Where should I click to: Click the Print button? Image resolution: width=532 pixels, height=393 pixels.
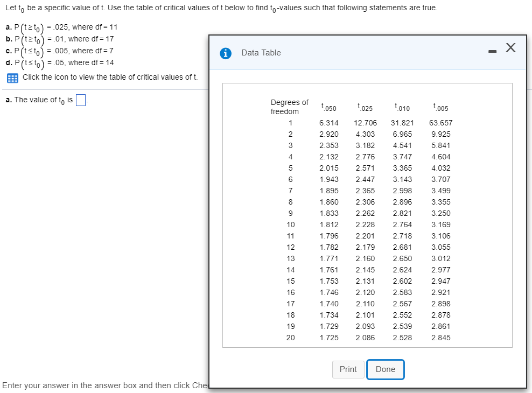click(x=348, y=369)
